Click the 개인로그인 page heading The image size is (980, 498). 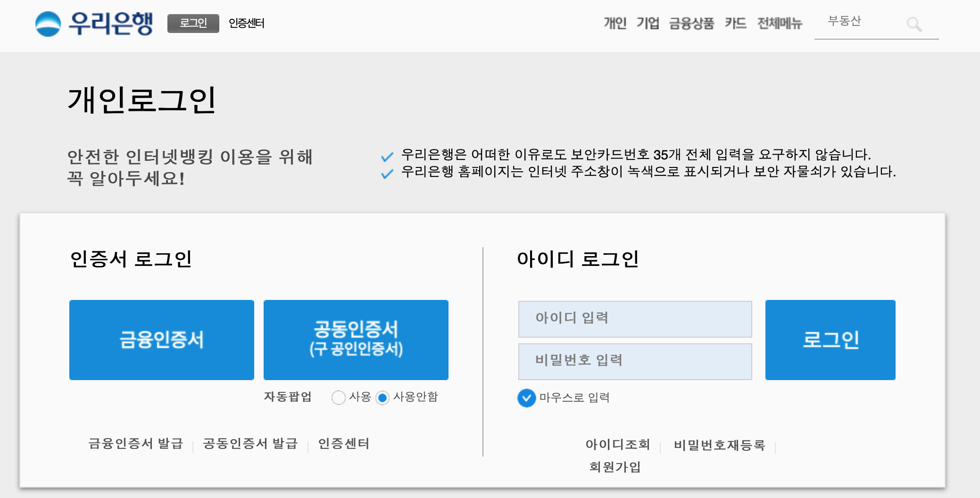[141, 100]
